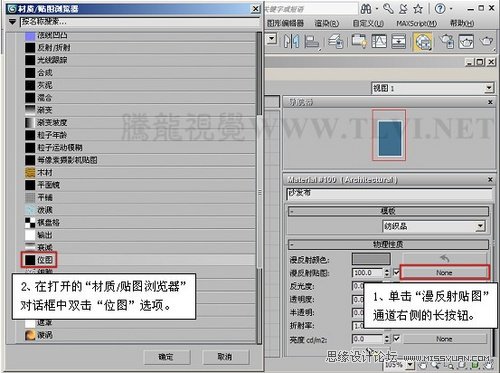This screenshot has height=373, width=500.
Task: Select the Mirror tool icon
Action: coord(291,42)
